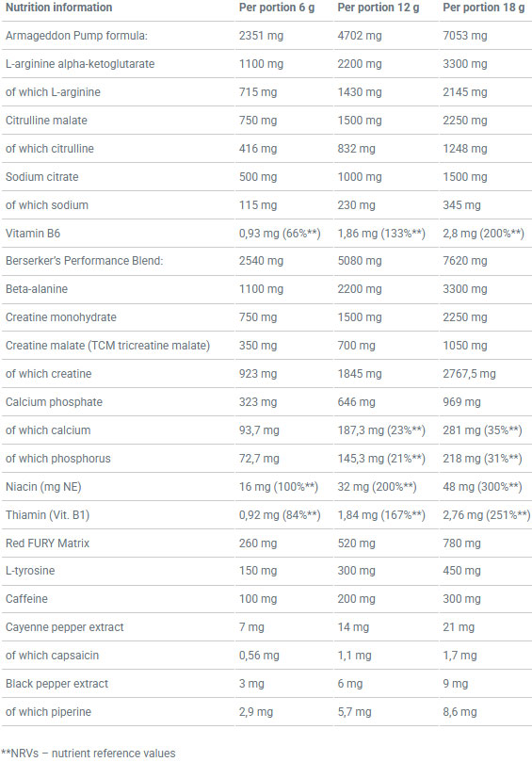
Task: Select the 'Per portion 12 g' column header
Action: [x=379, y=8]
